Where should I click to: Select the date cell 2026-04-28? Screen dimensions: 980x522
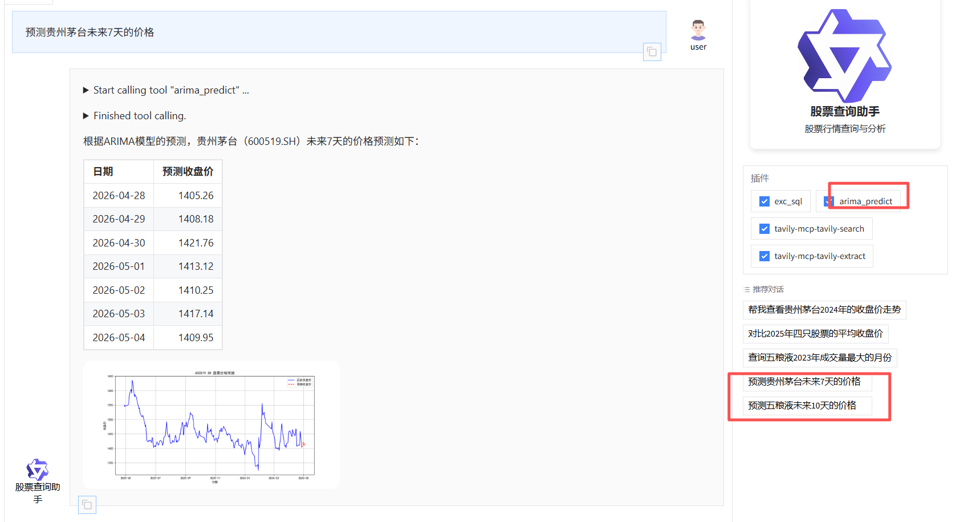pyautogui.click(x=119, y=196)
